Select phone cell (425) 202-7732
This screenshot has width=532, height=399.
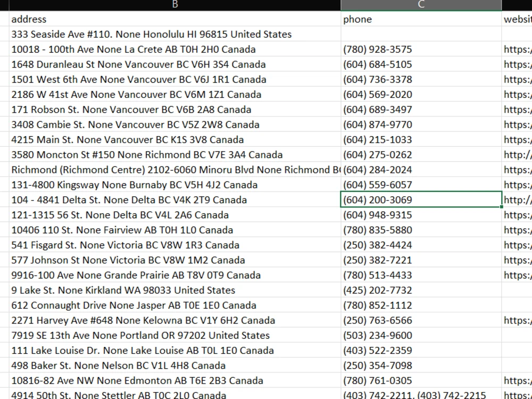pos(421,290)
